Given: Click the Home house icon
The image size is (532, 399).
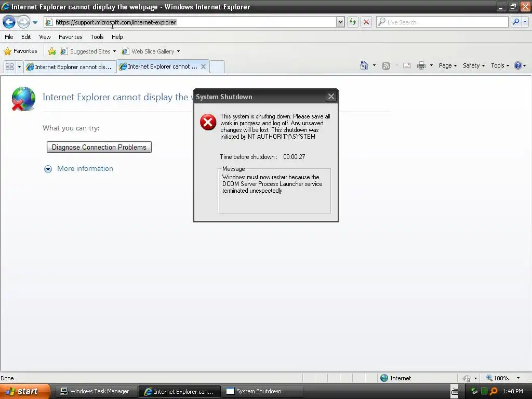Looking at the screenshot, I should (364, 65).
